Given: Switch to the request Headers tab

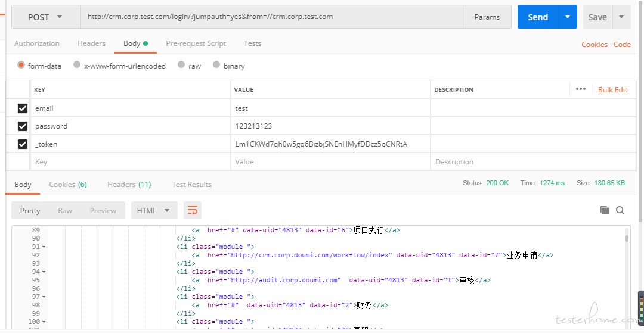Looking at the screenshot, I should pos(91,43).
